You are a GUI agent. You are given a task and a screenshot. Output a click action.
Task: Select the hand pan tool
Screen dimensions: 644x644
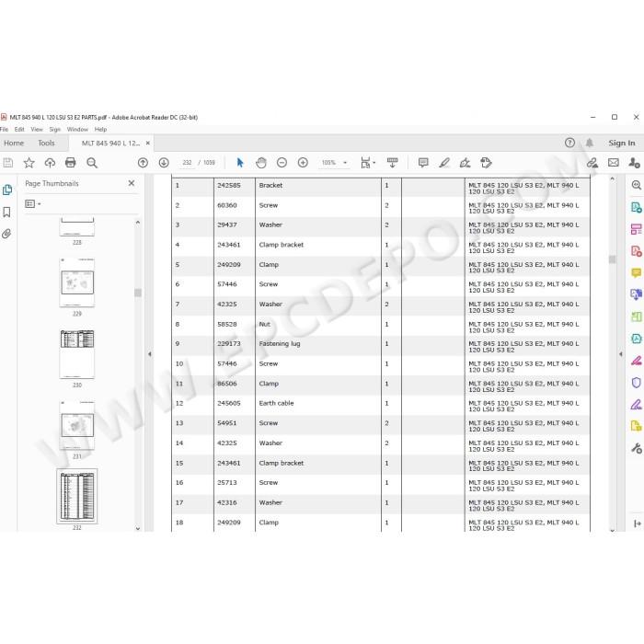[260, 163]
